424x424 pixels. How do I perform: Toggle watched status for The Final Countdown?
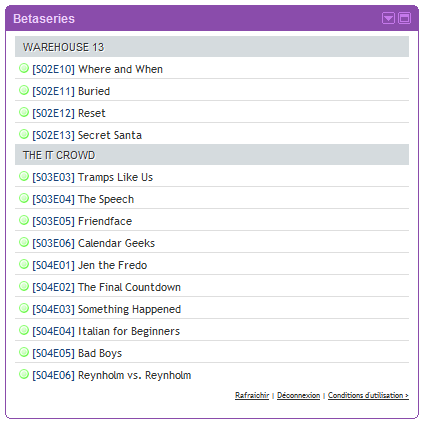click(24, 286)
